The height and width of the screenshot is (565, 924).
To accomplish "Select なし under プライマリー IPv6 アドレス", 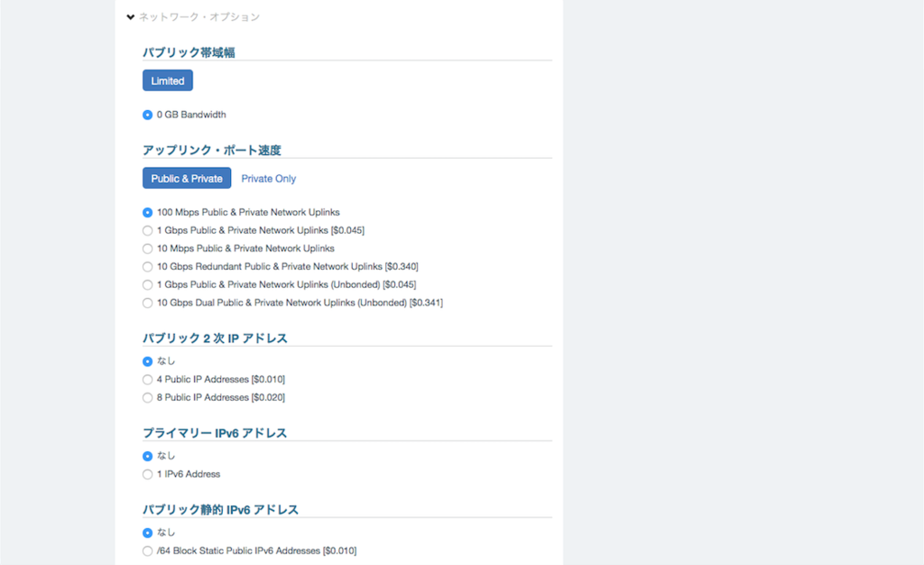I will [147, 457].
